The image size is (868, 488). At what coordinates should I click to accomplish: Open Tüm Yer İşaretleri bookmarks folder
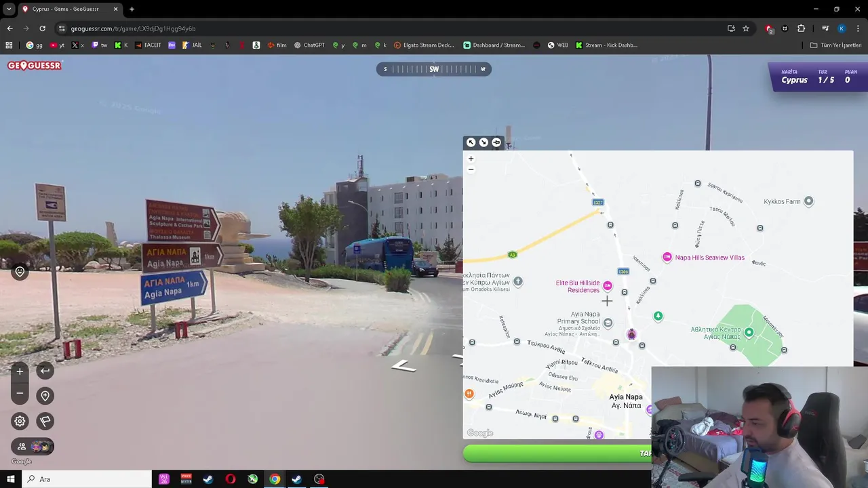tap(835, 45)
